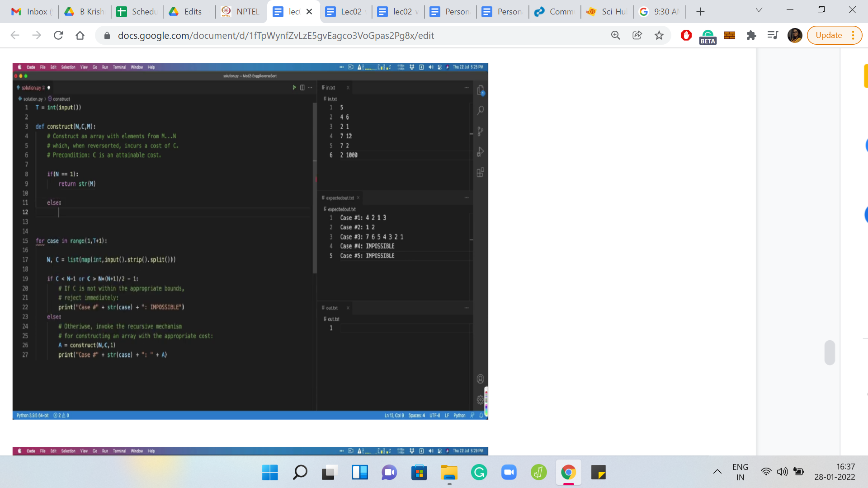Open the green circular app on taskbar
The height and width of the screenshot is (488, 868).
click(x=538, y=473)
